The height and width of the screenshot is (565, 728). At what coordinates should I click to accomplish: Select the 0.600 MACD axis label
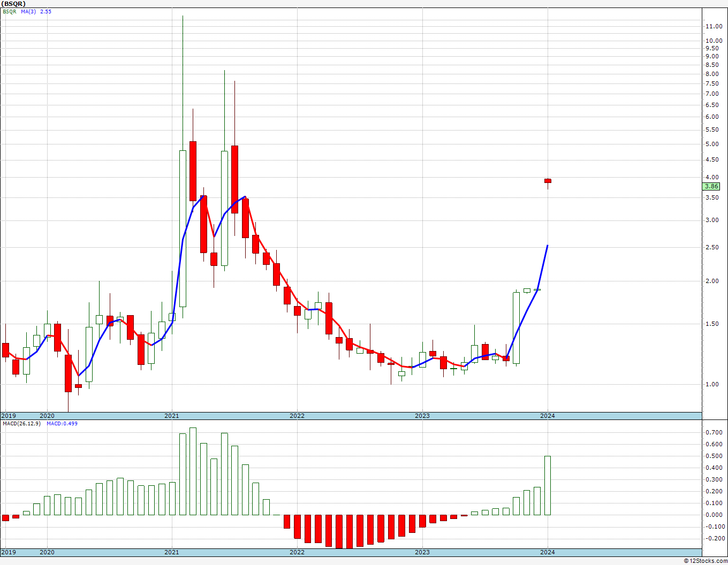point(713,445)
